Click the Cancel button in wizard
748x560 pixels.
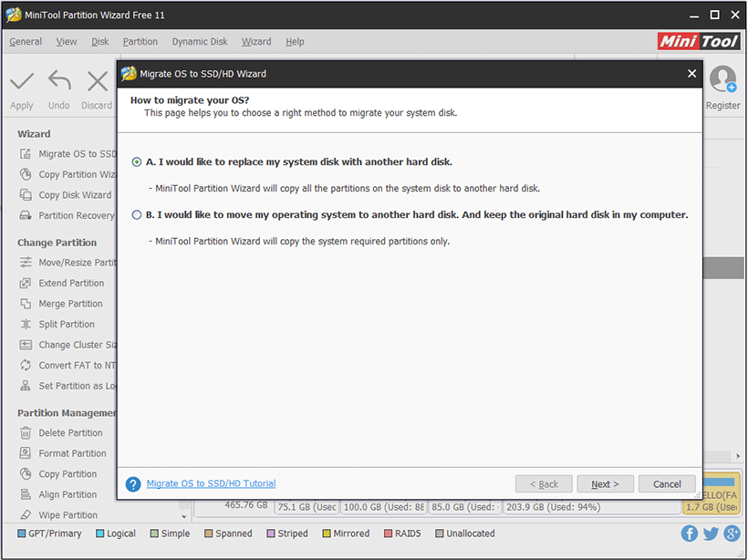(x=667, y=484)
